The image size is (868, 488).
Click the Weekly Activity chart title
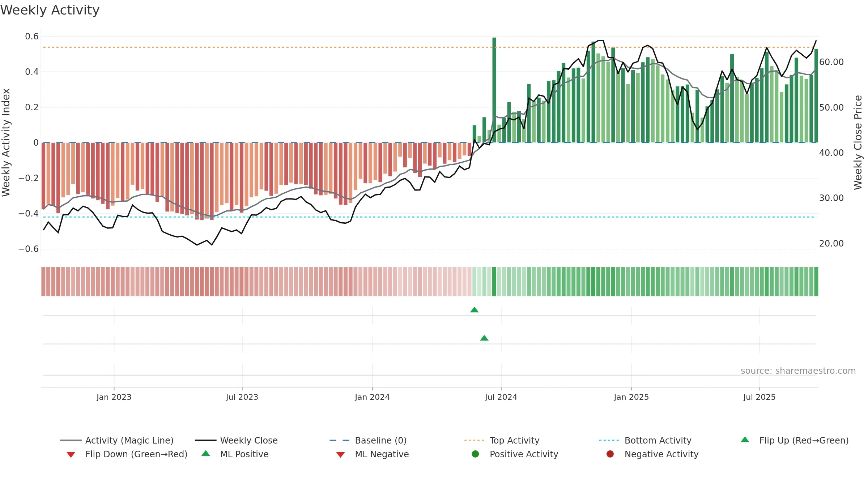pyautogui.click(x=50, y=10)
